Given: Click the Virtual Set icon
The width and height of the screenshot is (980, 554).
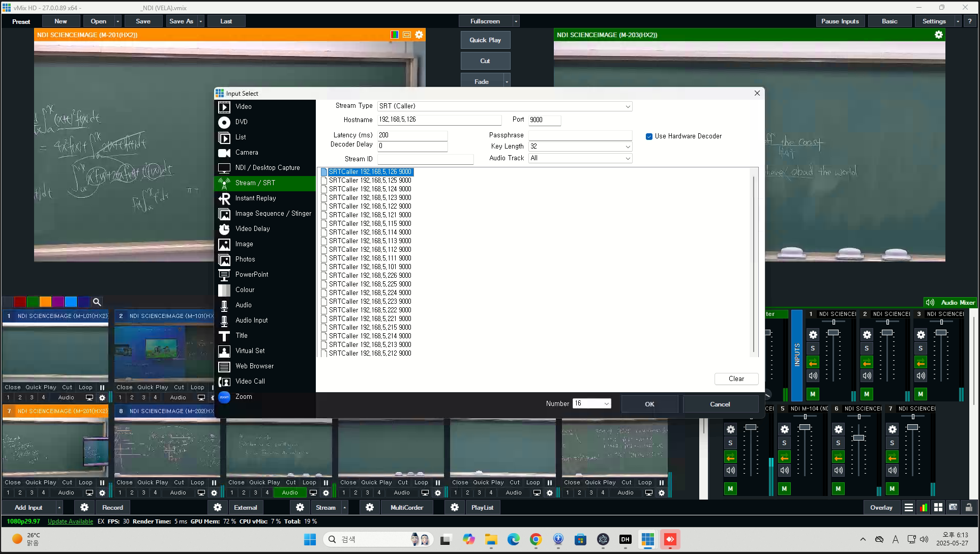Looking at the screenshot, I should point(224,351).
